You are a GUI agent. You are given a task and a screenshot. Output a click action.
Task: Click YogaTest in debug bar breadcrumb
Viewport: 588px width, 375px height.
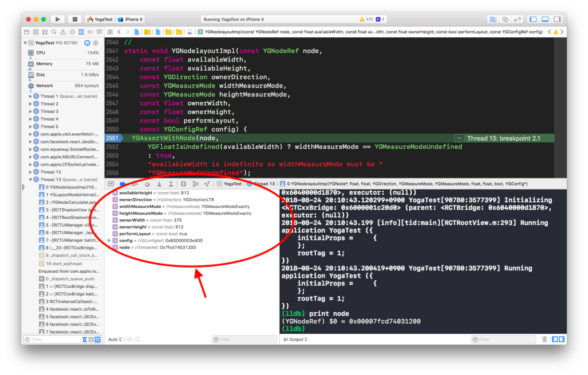coord(229,184)
